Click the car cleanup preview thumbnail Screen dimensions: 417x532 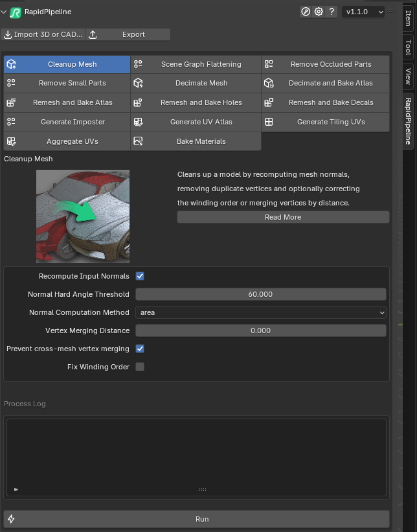coord(83,214)
